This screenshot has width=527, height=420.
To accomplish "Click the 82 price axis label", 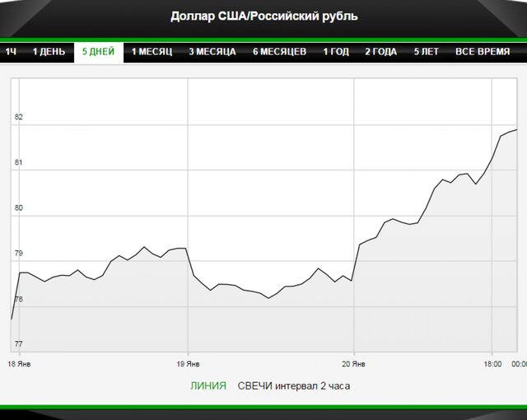I will [x=19, y=117].
